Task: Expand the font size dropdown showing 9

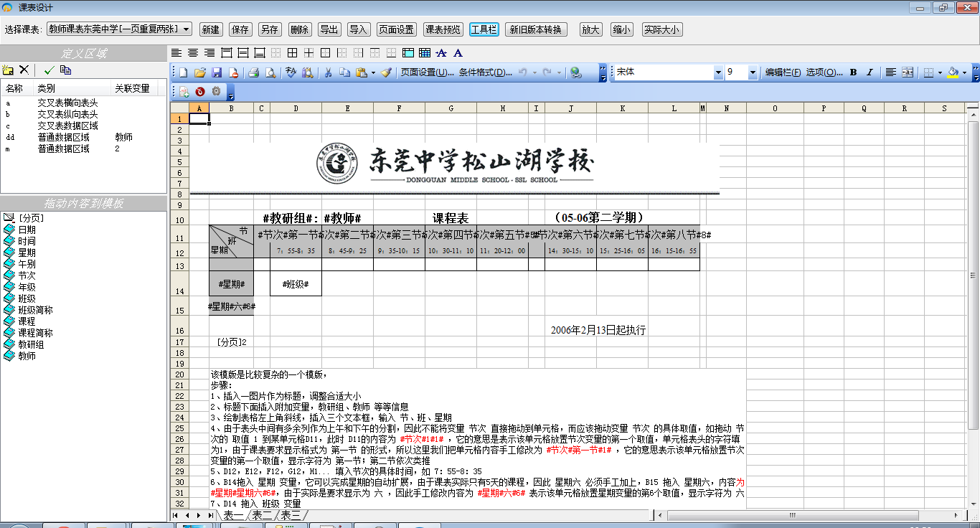Action: (x=753, y=72)
